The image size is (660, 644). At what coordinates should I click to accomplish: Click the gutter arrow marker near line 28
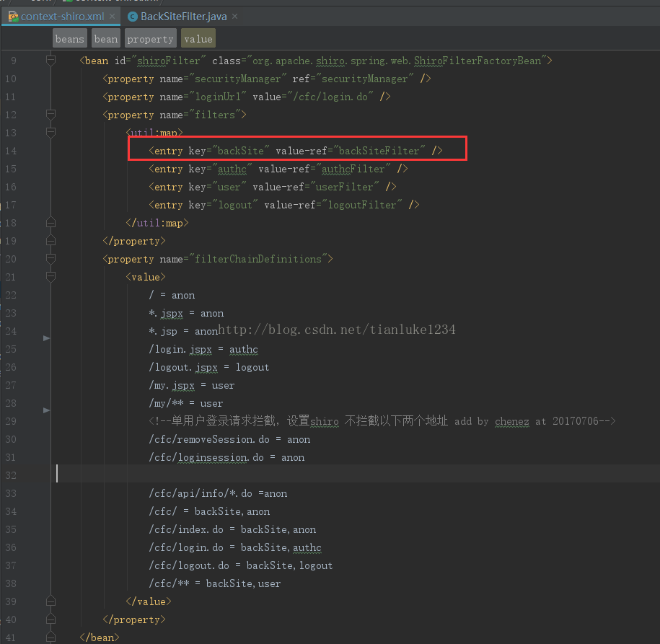coord(46,410)
